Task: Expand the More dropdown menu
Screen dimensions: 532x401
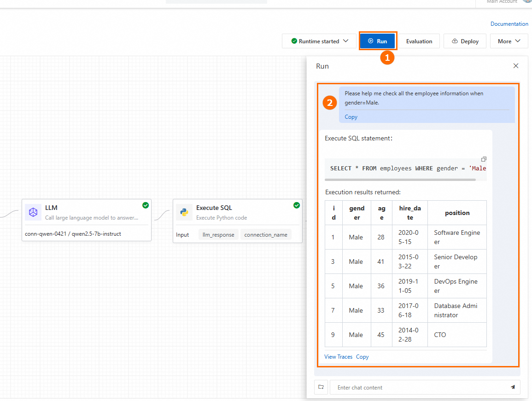Action: (x=509, y=41)
